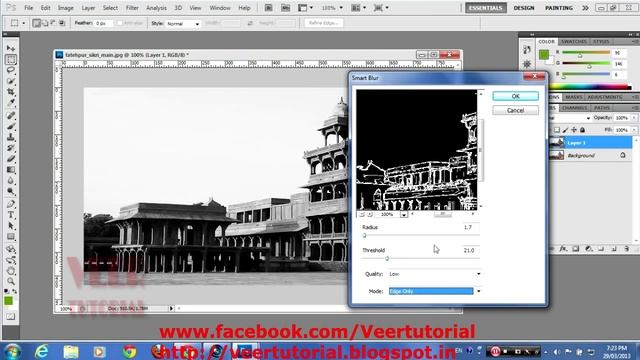Select Intersect with selection mode button
The image size is (640, 360).
coord(62,23)
